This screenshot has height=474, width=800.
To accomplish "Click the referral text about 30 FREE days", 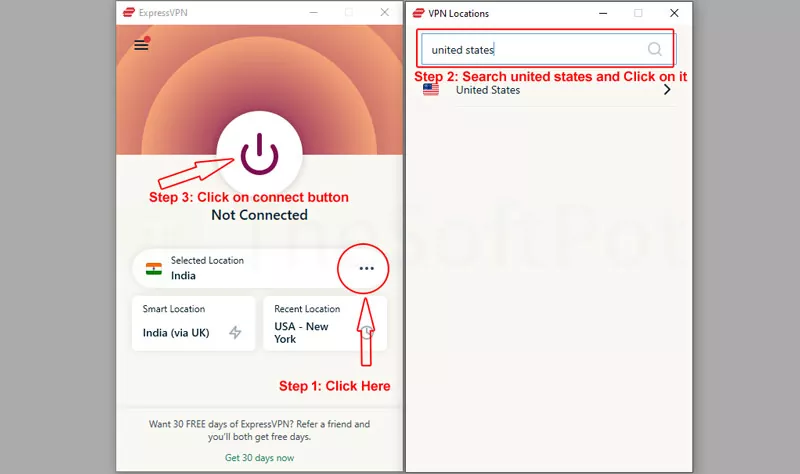I will click(x=259, y=430).
